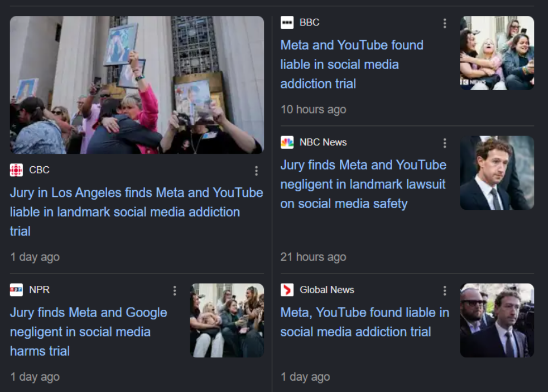The image size is (548, 392).
Task: Open NPR headline about Meta and Google
Action: pyautogui.click(x=88, y=331)
